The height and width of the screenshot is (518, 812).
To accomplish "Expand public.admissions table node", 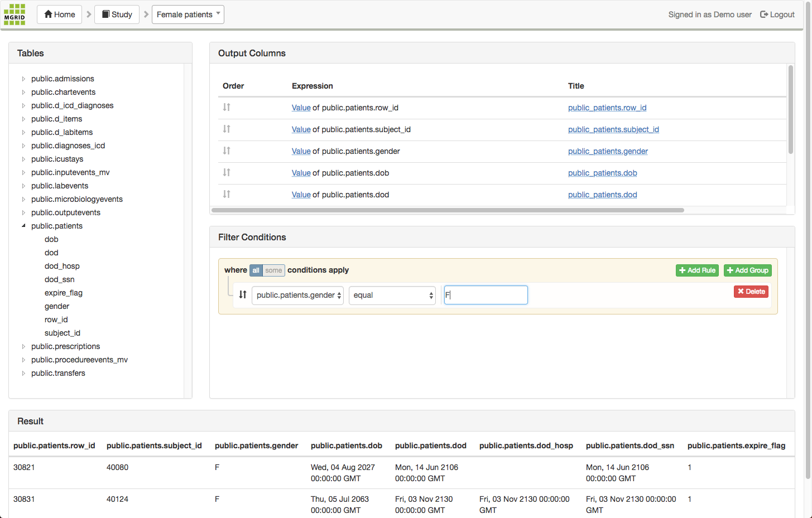I will [x=23, y=79].
